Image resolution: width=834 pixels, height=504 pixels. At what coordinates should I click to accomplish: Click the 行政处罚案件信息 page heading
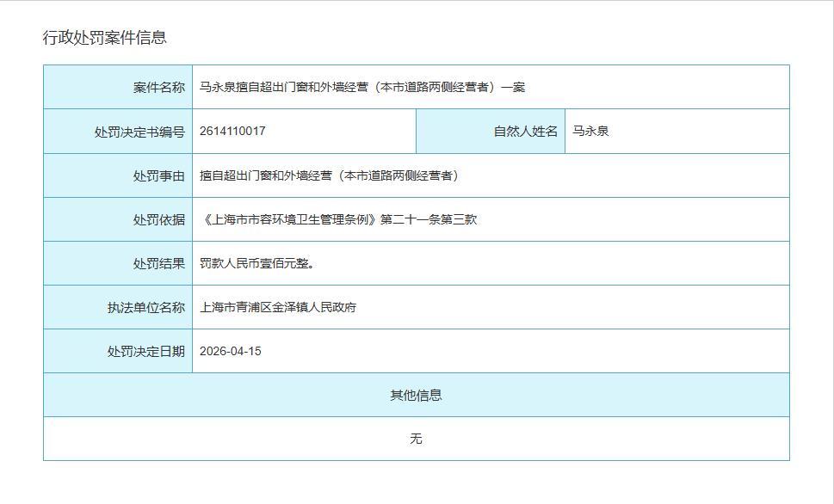(x=105, y=38)
